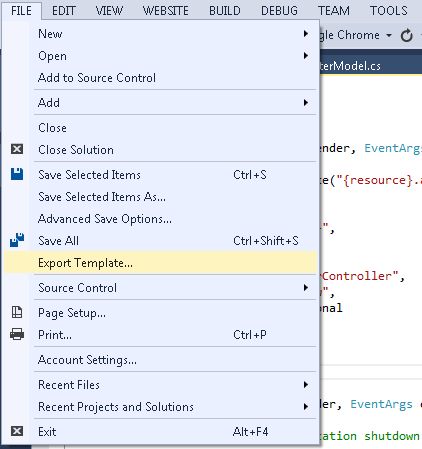Open the DEBUG menu
This screenshot has height=449, width=422.
click(x=279, y=11)
